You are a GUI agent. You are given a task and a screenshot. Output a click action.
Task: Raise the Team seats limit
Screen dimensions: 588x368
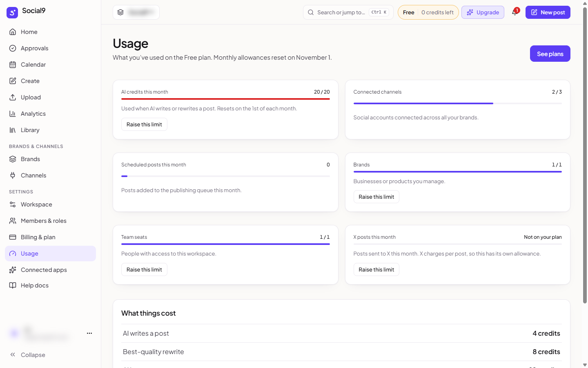(x=144, y=269)
